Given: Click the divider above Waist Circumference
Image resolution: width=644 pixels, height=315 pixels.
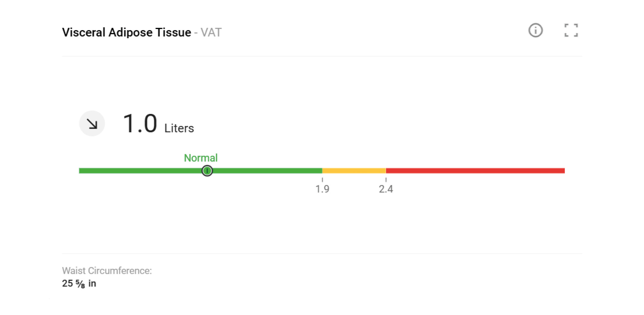Looking at the screenshot, I should pos(322,254).
